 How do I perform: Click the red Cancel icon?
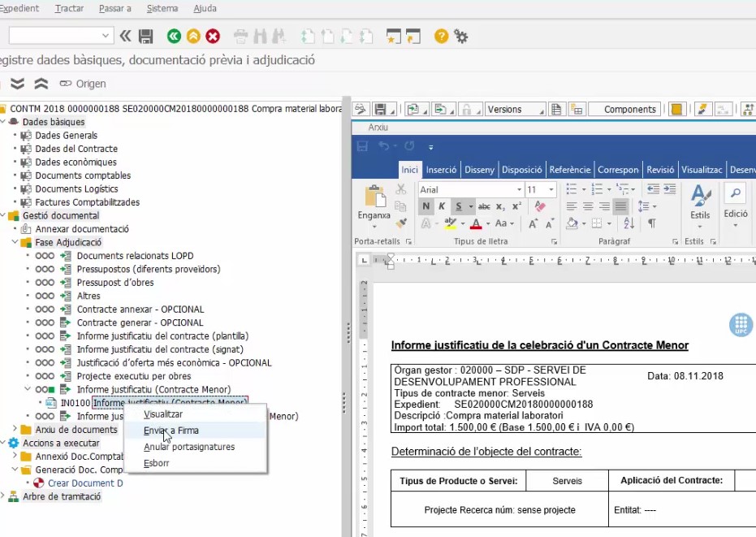pos(213,36)
